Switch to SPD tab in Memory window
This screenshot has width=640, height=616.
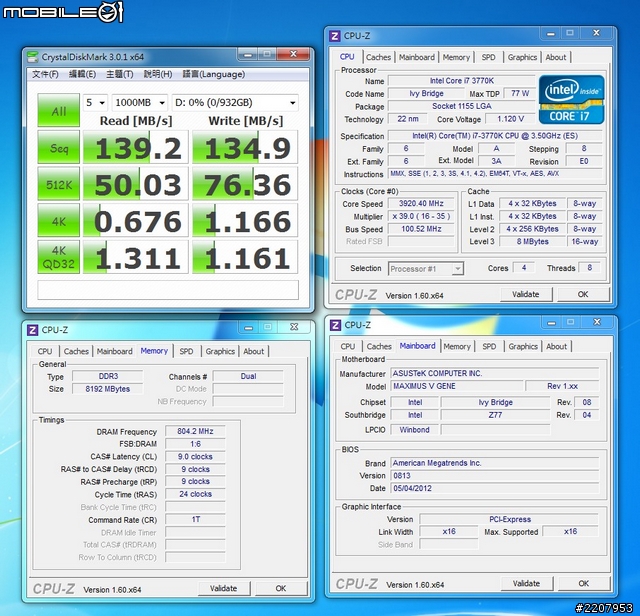tap(186, 351)
